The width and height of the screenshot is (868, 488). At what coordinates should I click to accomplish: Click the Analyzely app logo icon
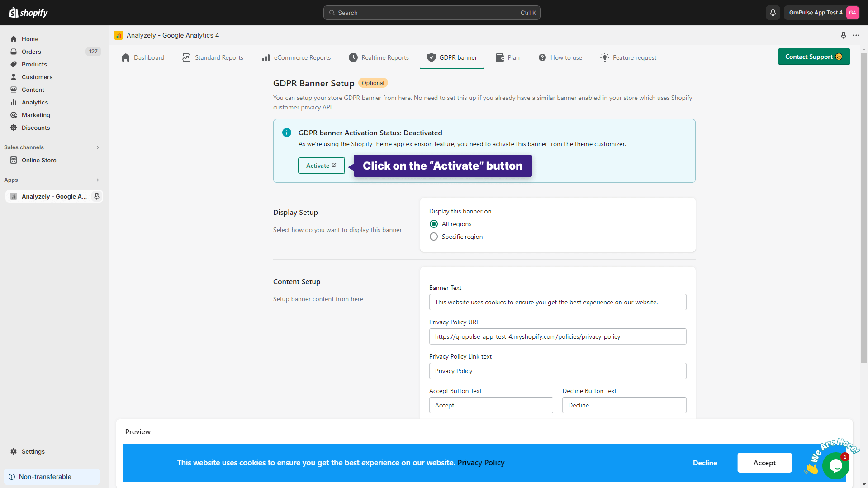[119, 35]
